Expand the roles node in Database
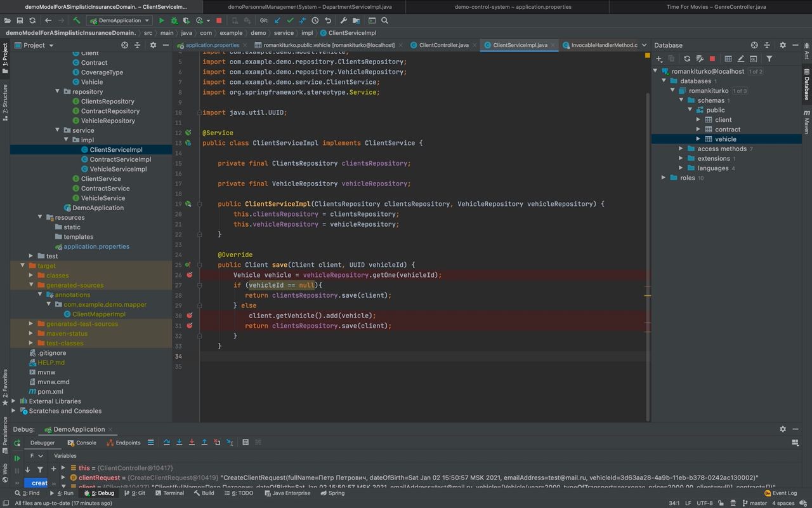Image resolution: width=812 pixels, height=508 pixels. [x=664, y=178]
